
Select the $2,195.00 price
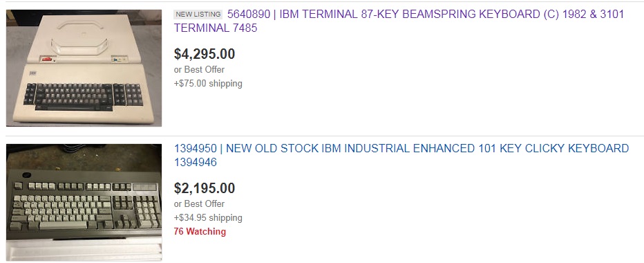(205, 188)
